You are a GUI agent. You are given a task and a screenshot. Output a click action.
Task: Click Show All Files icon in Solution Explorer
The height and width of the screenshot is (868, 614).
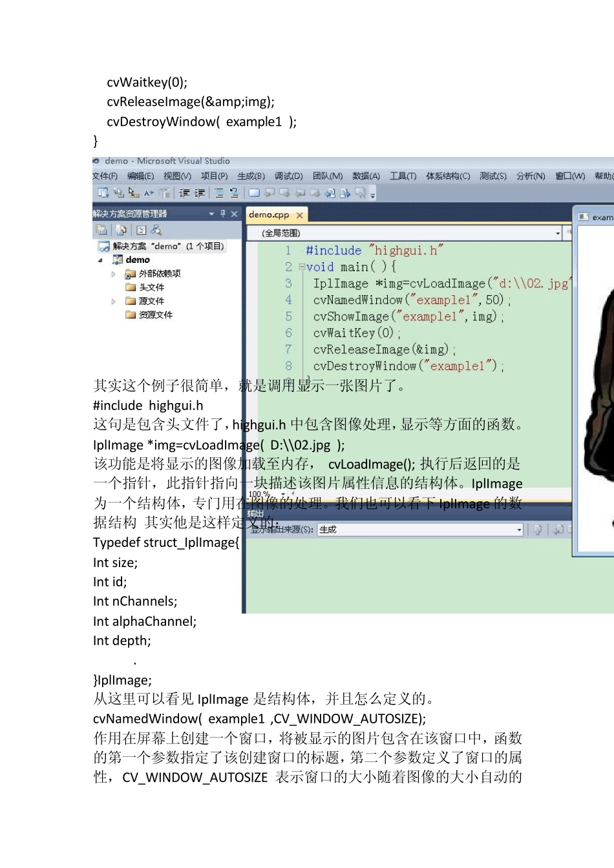(x=121, y=229)
